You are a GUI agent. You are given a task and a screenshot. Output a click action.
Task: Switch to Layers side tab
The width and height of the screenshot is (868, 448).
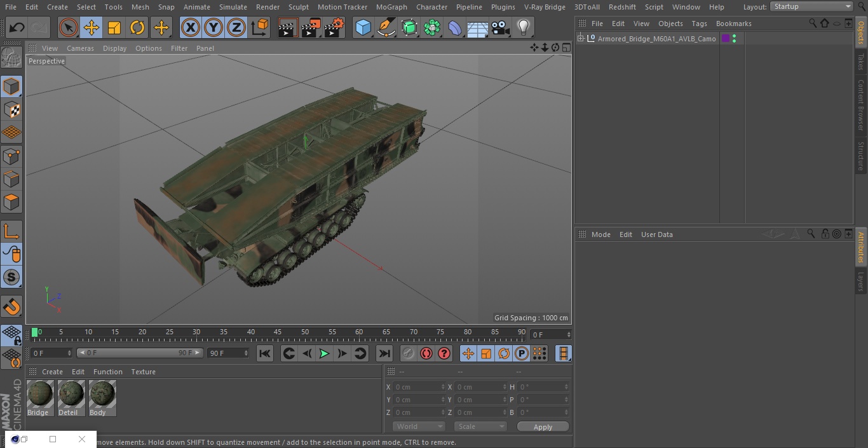click(x=861, y=281)
